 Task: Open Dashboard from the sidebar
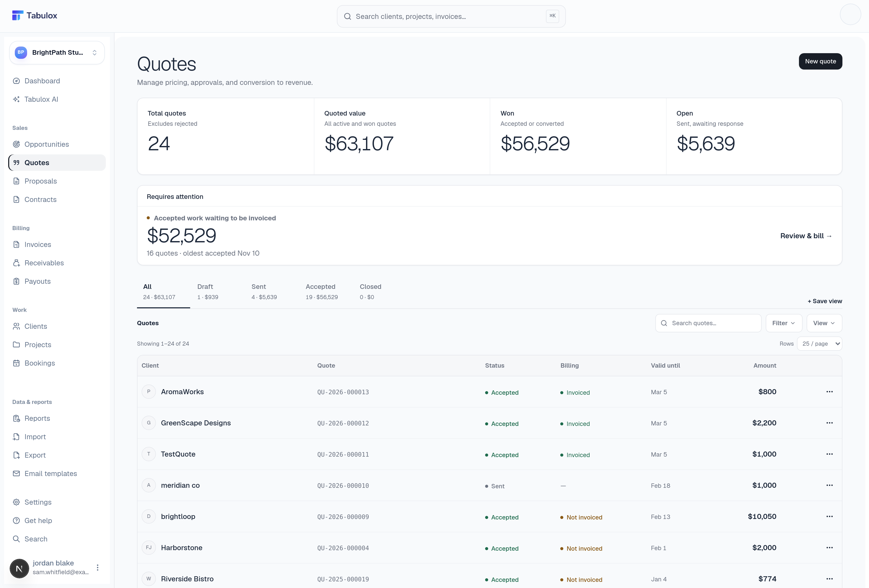pyautogui.click(x=57, y=81)
